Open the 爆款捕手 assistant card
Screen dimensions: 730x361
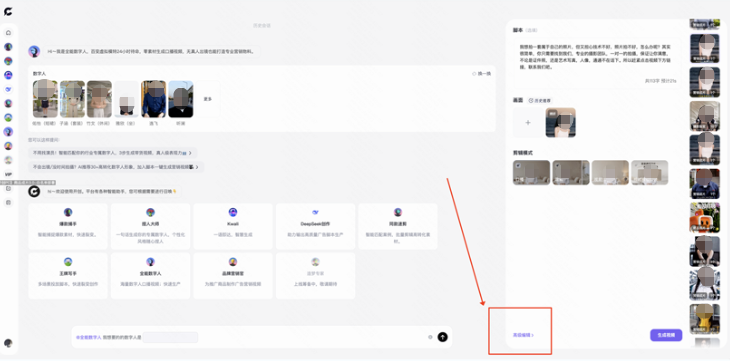[x=68, y=226]
